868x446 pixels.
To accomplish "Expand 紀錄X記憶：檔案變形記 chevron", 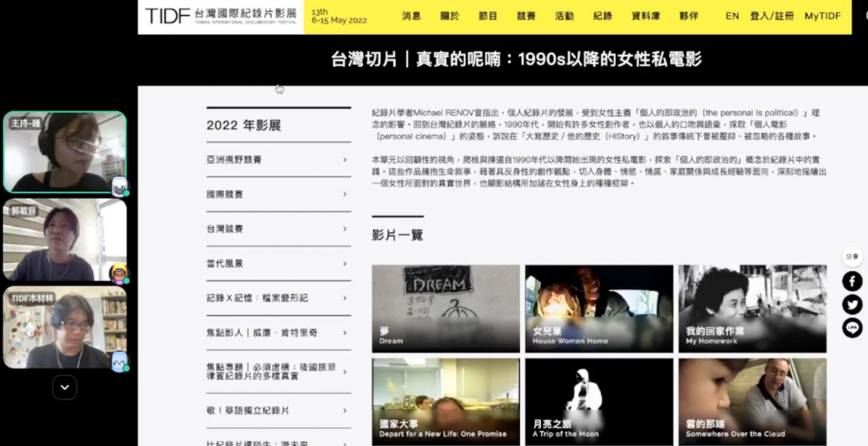I will pyautogui.click(x=344, y=298).
